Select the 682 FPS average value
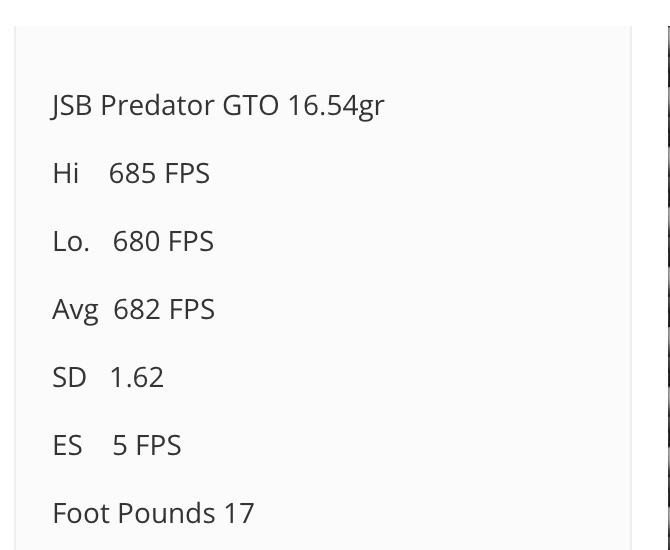670x550 pixels. [x=164, y=309]
